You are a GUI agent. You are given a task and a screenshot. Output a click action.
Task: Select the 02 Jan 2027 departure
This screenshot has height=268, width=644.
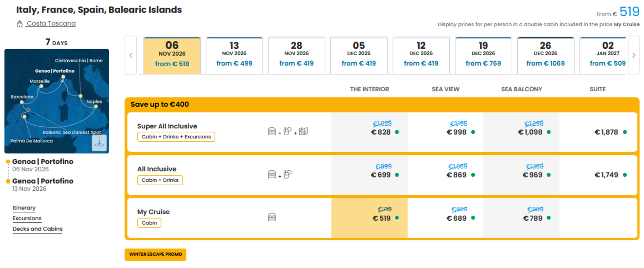point(603,55)
